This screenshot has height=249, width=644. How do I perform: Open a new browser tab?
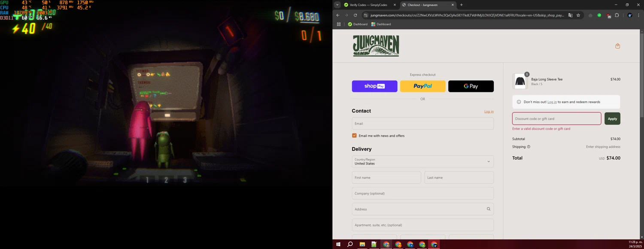tap(462, 5)
